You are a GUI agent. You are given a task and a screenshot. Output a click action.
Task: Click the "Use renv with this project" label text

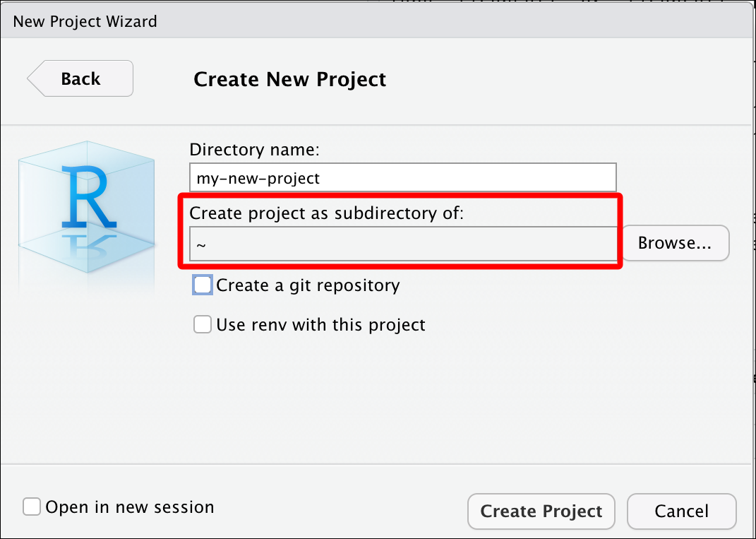point(320,325)
